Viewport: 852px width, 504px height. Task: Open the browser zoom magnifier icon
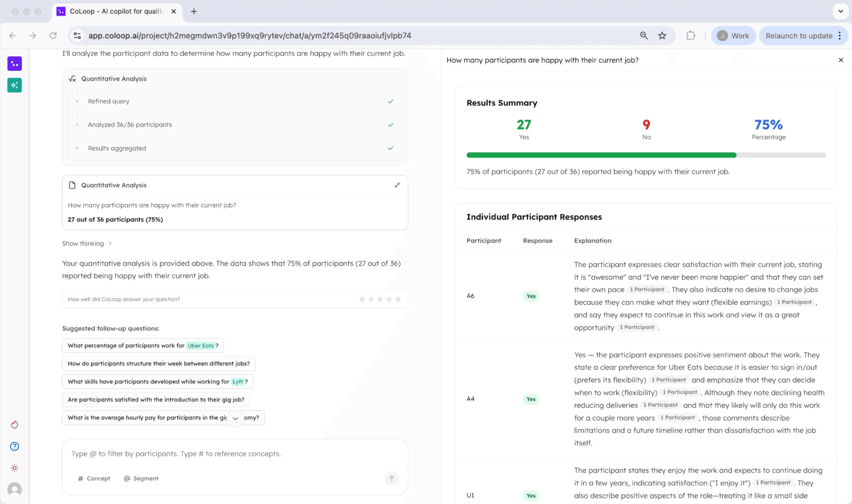tap(644, 36)
